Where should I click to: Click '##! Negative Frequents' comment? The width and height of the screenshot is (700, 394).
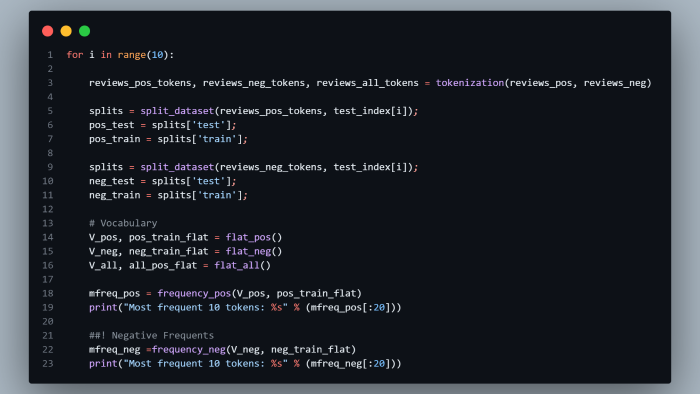[151, 336]
